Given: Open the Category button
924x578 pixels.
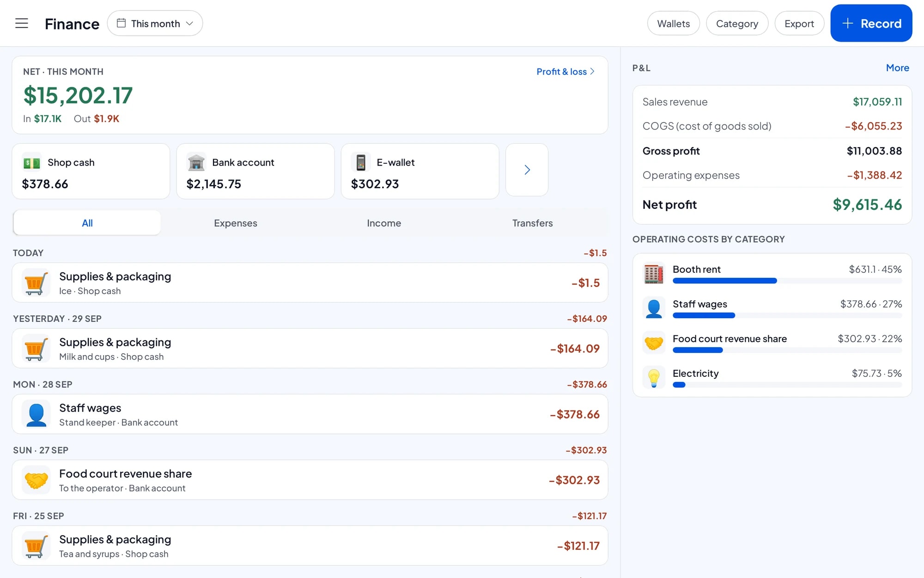Looking at the screenshot, I should tap(737, 24).
